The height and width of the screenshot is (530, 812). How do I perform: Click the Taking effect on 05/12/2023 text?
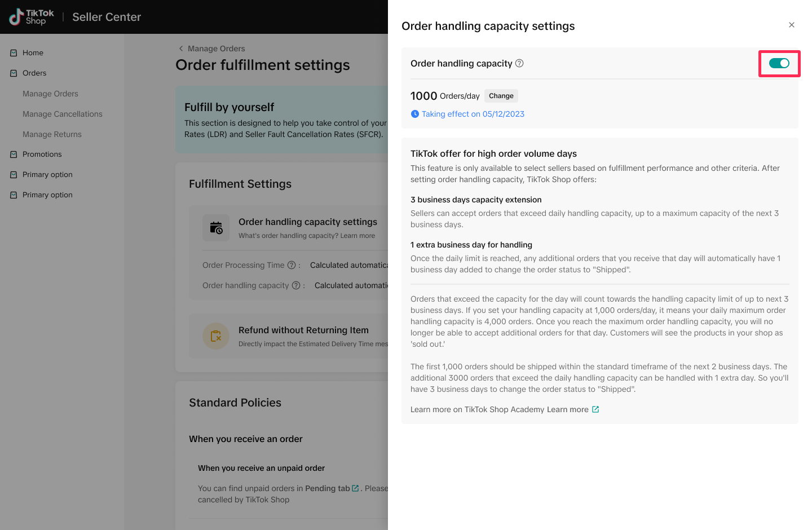[473, 114]
